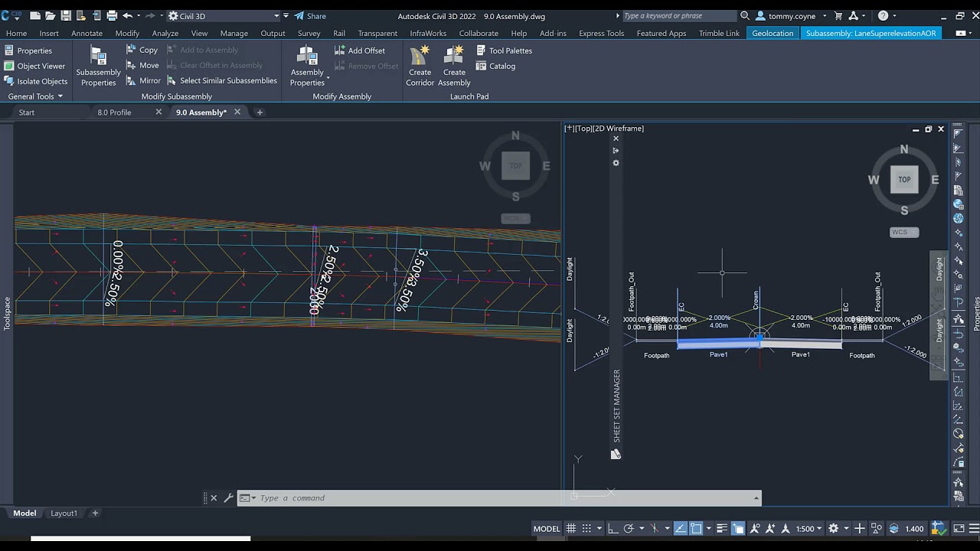Toggle snap mode in status bar
The image size is (980, 551).
pos(587,529)
